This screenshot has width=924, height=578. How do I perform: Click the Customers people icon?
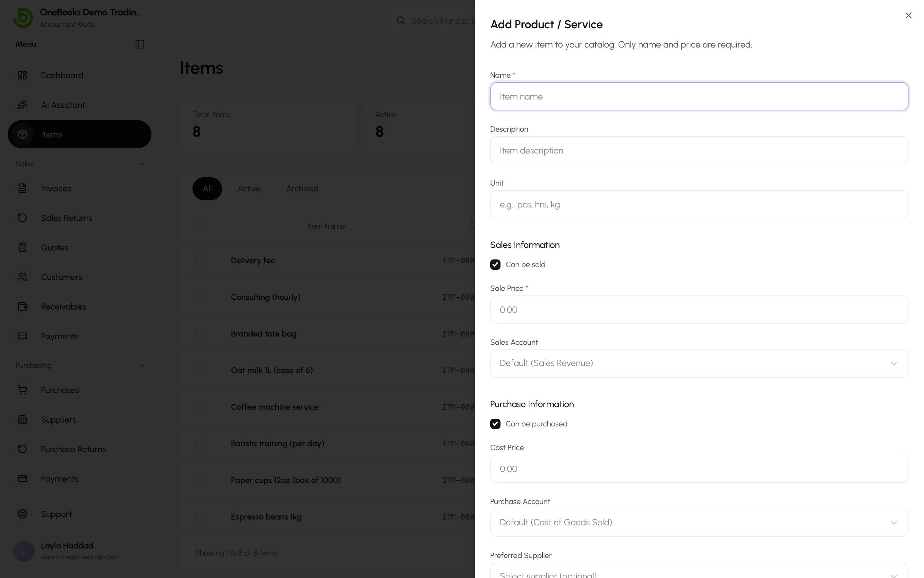pyautogui.click(x=22, y=277)
